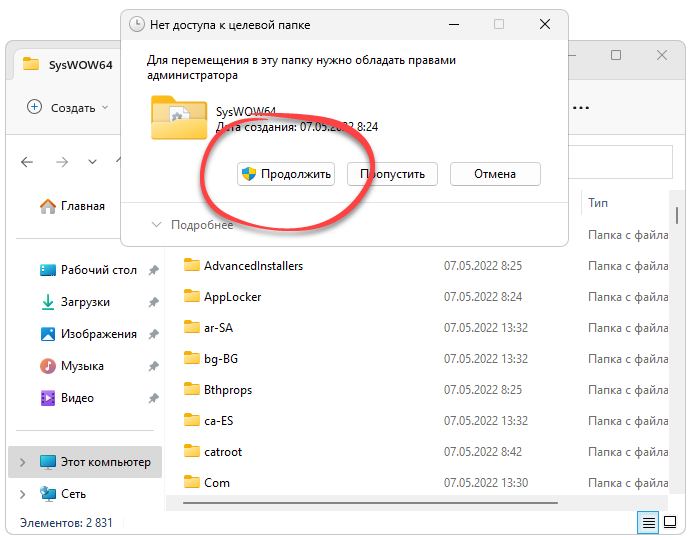Minimize the access denied dialog
This screenshot has height=540, width=689.
click(x=454, y=24)
